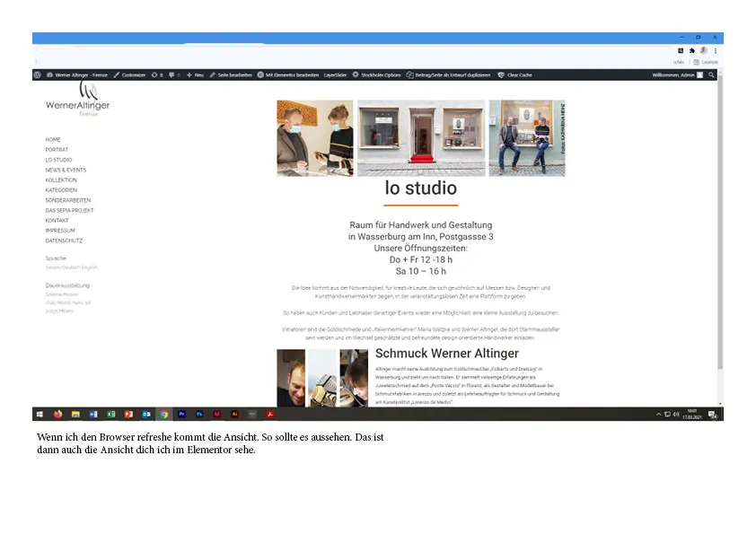
Task: Click the admin bar search magnifier icon
Action: coord(711,74)
